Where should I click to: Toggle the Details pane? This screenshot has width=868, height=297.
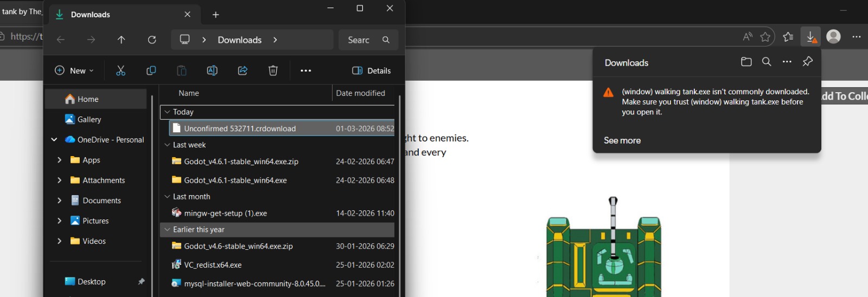point(372,70)
